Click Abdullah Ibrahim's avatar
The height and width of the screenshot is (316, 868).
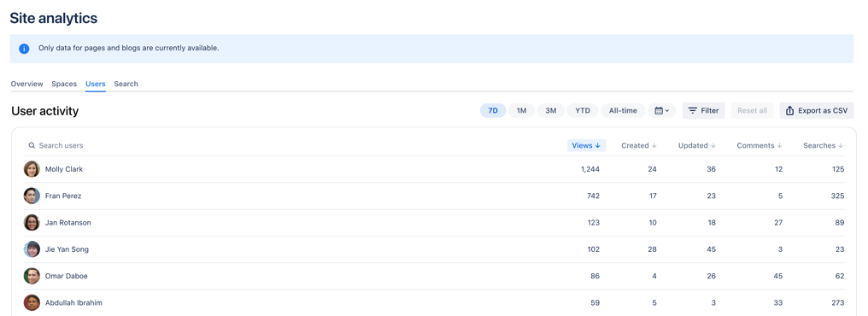32,302
